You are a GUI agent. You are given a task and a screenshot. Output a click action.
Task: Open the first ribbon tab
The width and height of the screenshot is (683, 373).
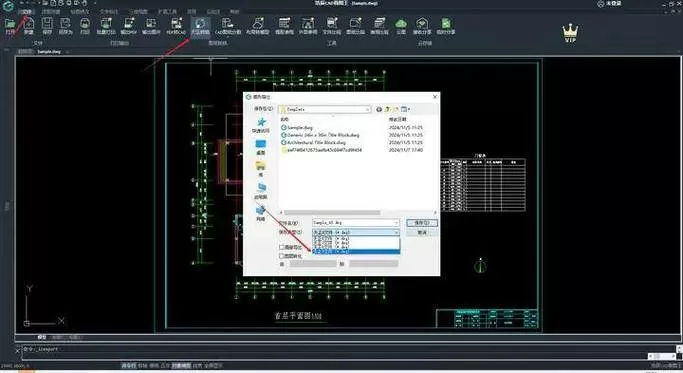pyautogui.click(x=26, y=12)
